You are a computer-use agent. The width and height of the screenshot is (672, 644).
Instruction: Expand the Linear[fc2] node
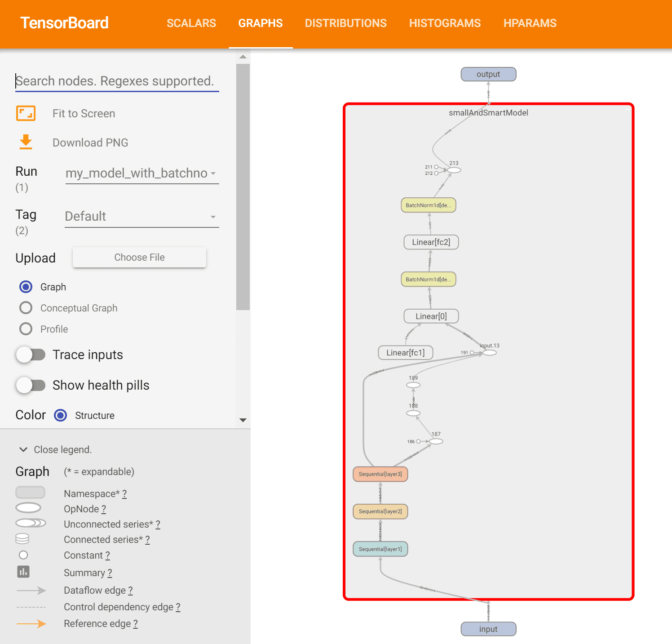pyautogui.click(x=431, y=242)
